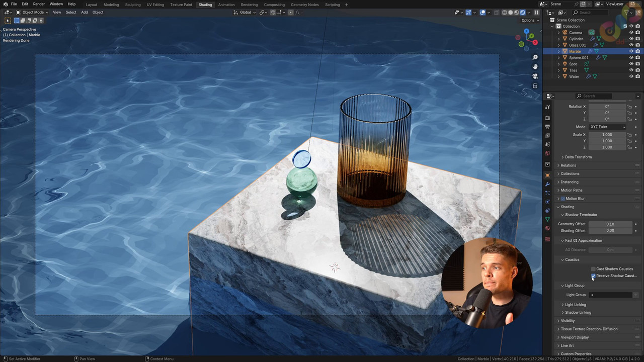Open the File menu
Viewport: 644px width, 362px height.
pos(14,4)
